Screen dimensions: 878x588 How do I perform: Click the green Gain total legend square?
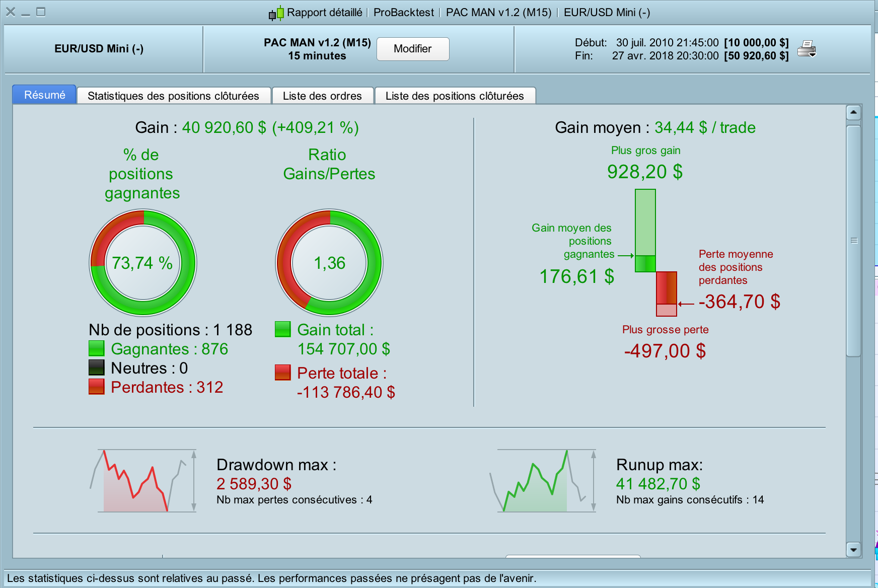point(283,329)
